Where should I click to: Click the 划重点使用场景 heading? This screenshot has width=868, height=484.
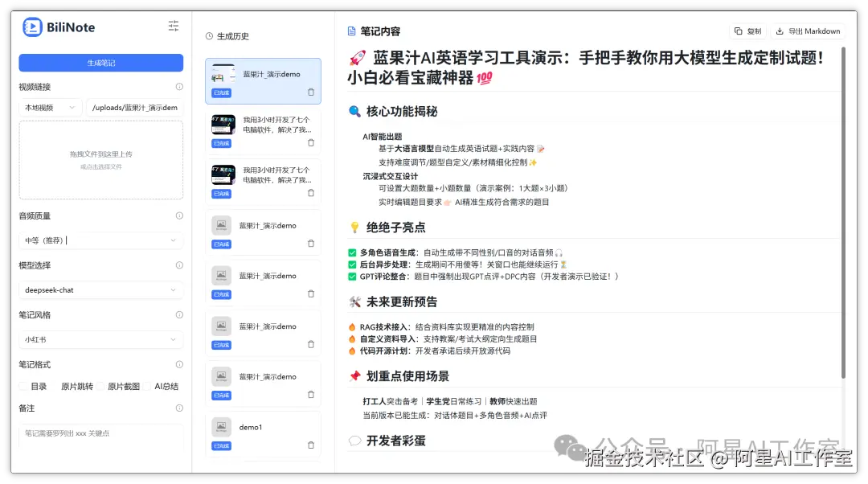(407, 376)
